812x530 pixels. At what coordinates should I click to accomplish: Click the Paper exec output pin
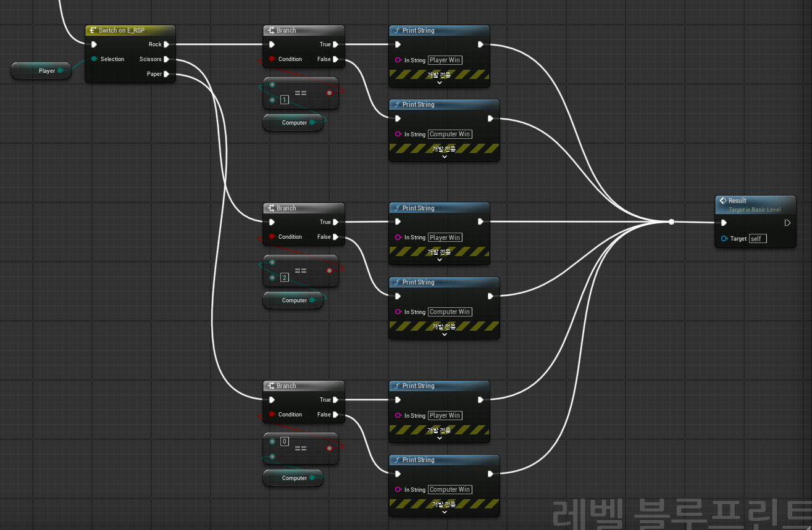click(x=167, y=74)
